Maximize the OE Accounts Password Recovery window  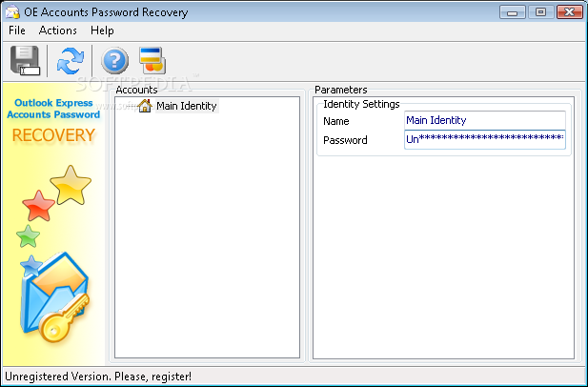(540, 12)
